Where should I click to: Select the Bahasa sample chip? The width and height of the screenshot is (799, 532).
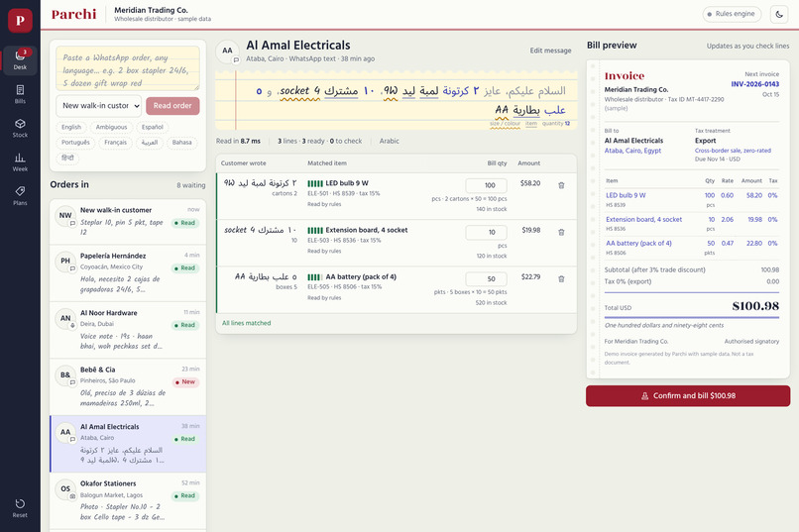pyautogui.click(x=182, y=142)
